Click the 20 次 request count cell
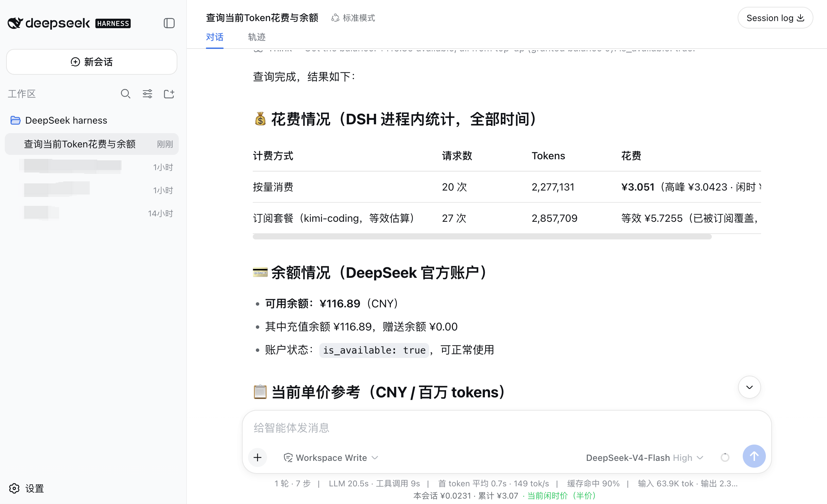Image resolution: width=827 pixels, height=504 pixels. [455, 187]
